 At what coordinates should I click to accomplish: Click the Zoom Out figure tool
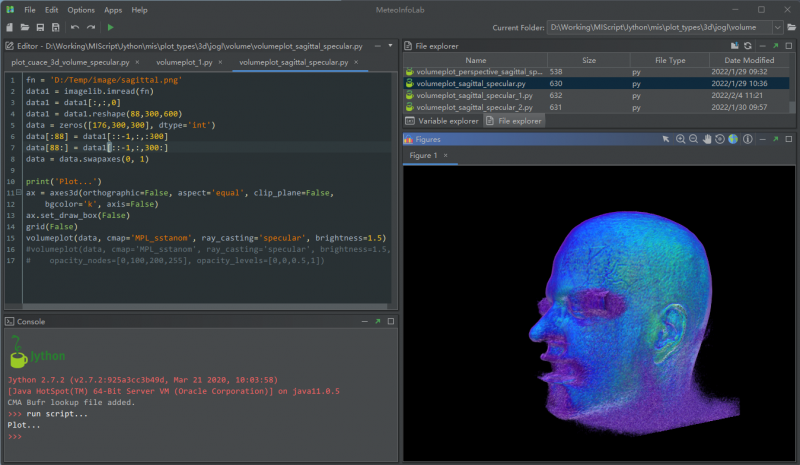pos(693,139)
